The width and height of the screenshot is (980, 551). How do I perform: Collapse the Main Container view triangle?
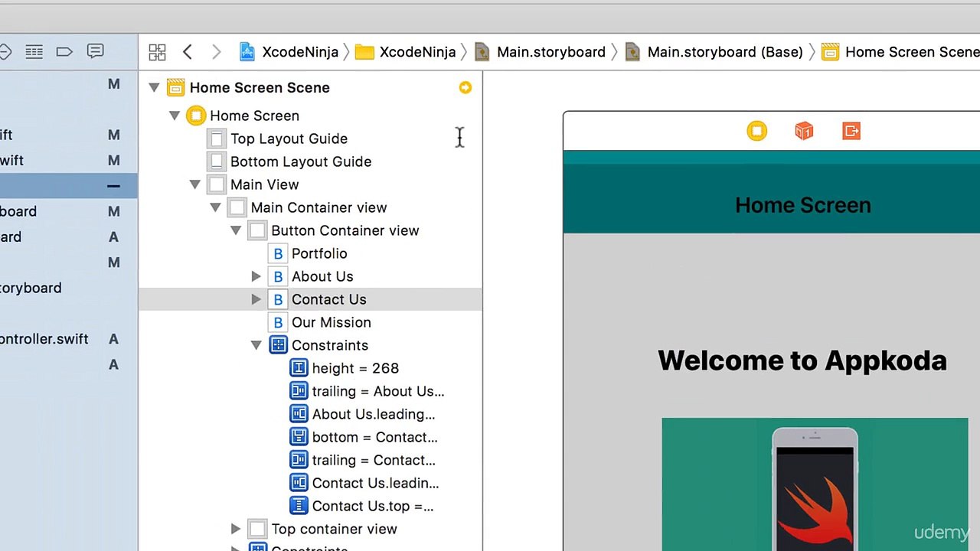(x=216, y=207)
